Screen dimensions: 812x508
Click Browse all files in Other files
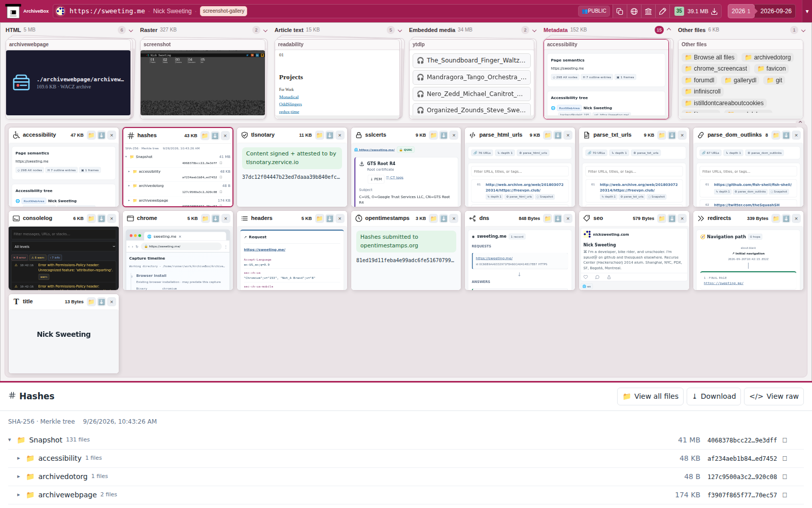coord(709,57)
